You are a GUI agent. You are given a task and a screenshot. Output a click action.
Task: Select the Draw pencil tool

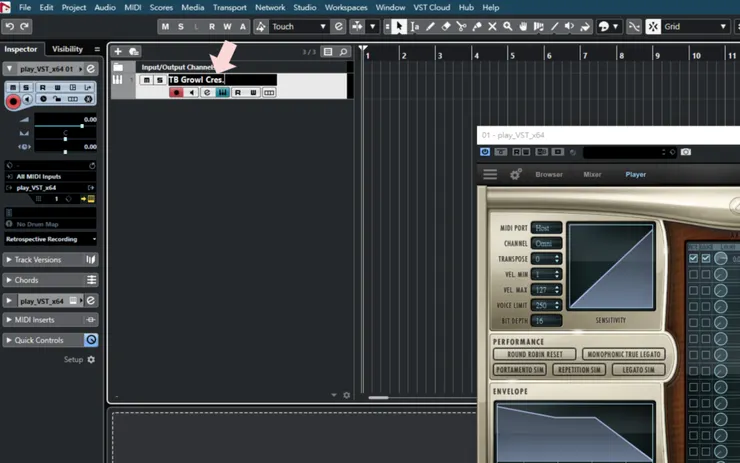pyautogui.click(x=430, y=26)
